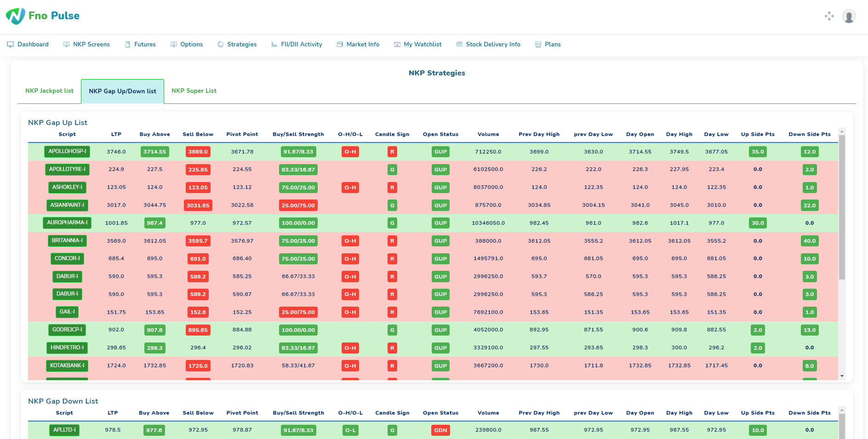Click the My Watchlist icon
Image resolution: width=868 pixels, height=439 pixels.
pyautogui.click(x=397, y=45)
